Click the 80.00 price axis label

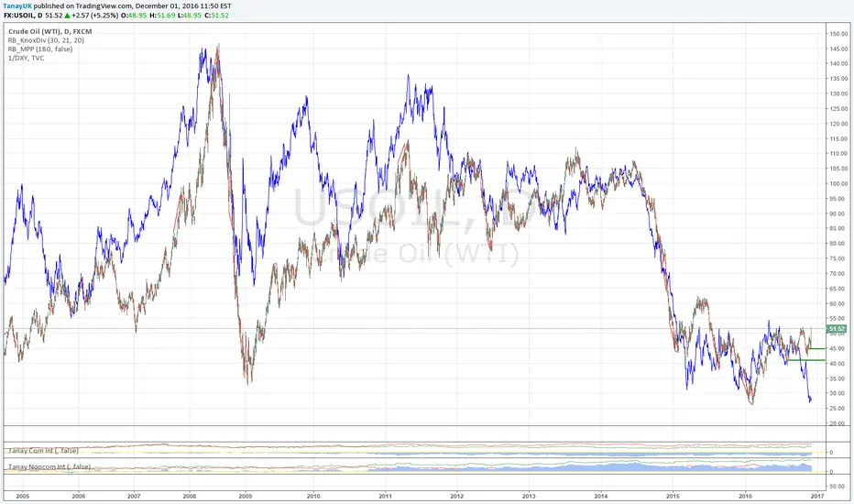tap(838, 244)
